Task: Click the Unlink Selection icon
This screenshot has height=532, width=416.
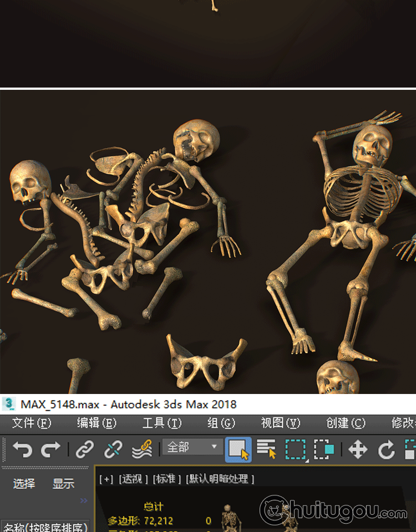Action: [113, 449]
